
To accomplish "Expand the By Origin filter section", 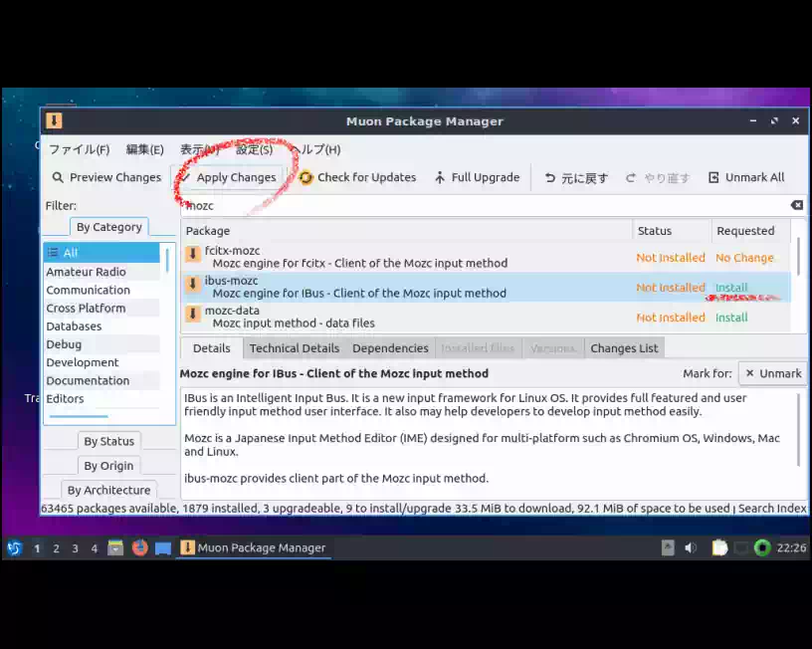I will coord(108,466).
